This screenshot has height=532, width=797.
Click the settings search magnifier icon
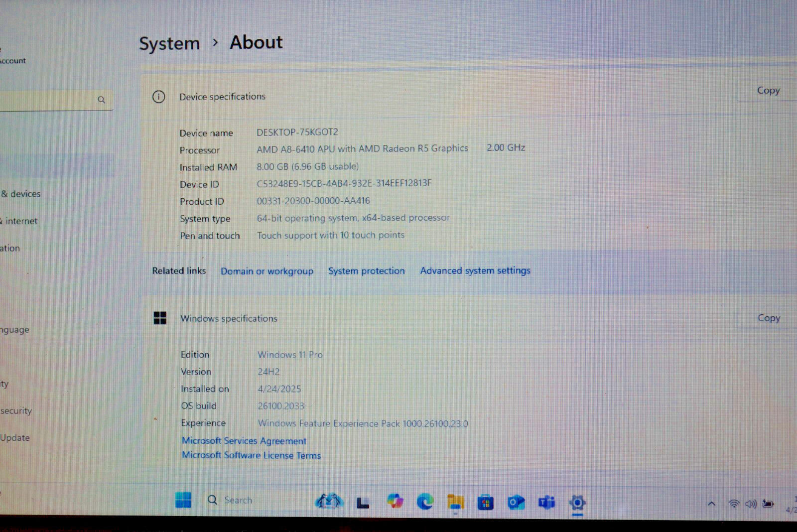click(101, 100)
